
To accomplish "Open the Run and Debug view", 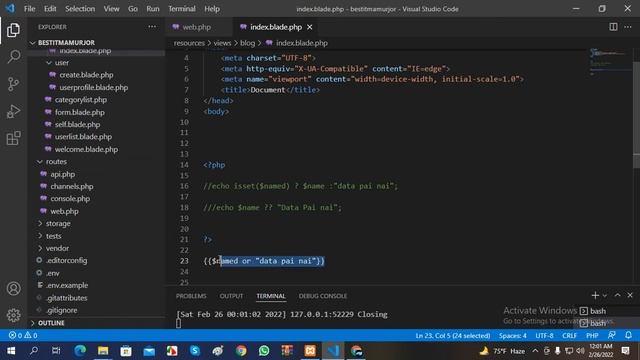I will 13,111.
